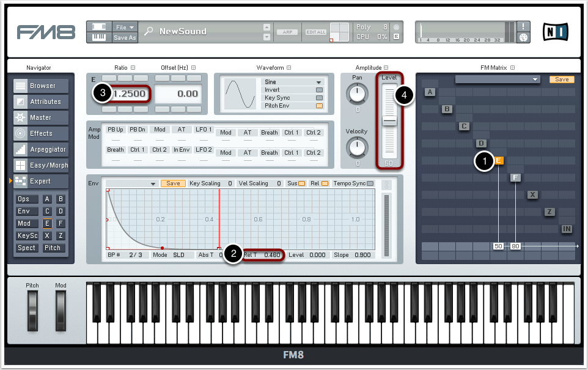Switch to Easy/Morph view
Screen dimensions: 588x370
click(x=40, y=166)
